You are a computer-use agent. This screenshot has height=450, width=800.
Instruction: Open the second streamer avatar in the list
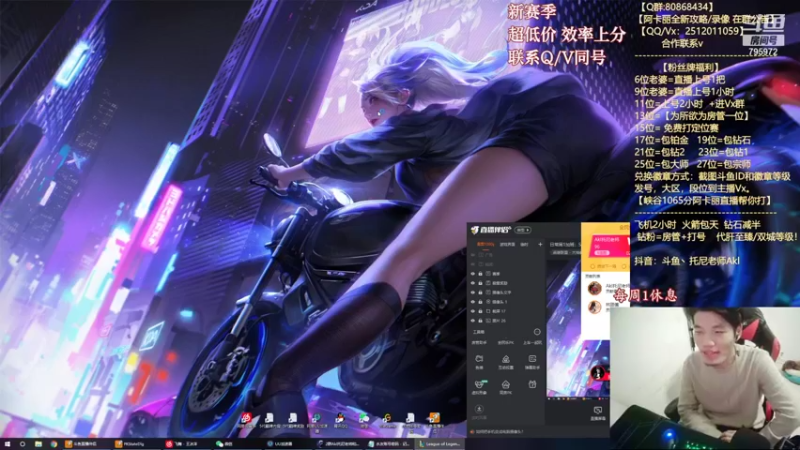594,307
